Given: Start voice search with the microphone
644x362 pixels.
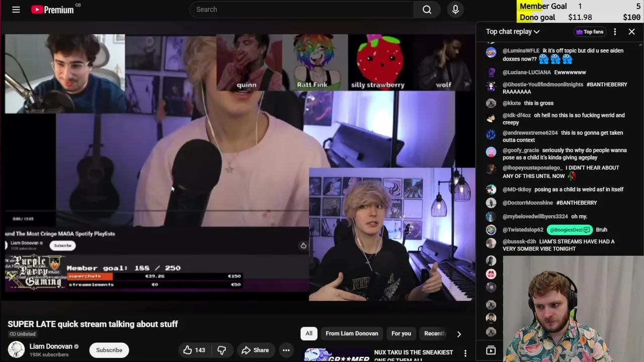Looking at the screenshot, I should 455,10.
